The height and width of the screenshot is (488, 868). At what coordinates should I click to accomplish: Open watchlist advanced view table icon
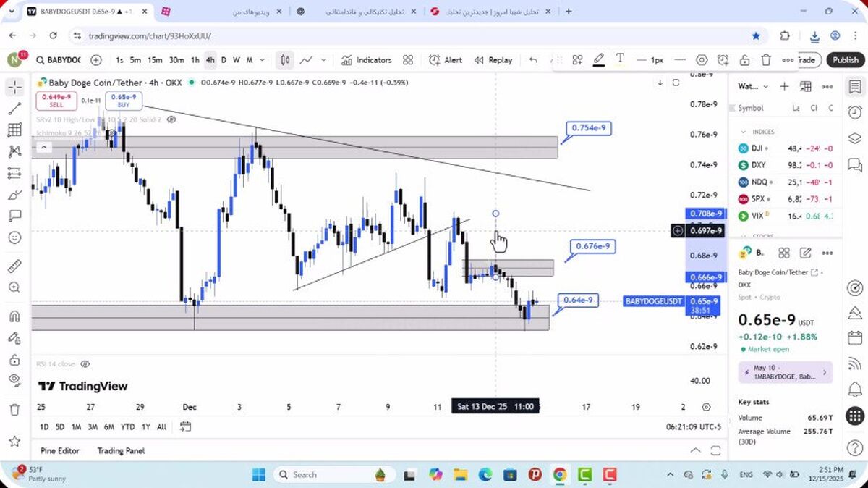[x=806, y=86]
